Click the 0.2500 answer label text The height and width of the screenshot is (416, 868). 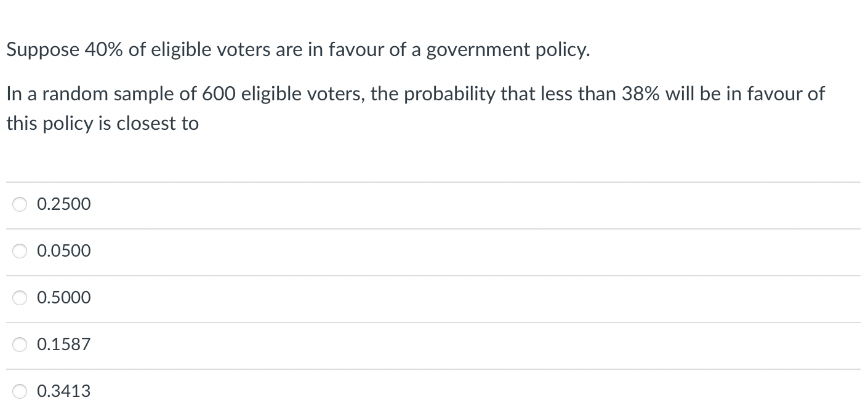click(x=63, y=204)
